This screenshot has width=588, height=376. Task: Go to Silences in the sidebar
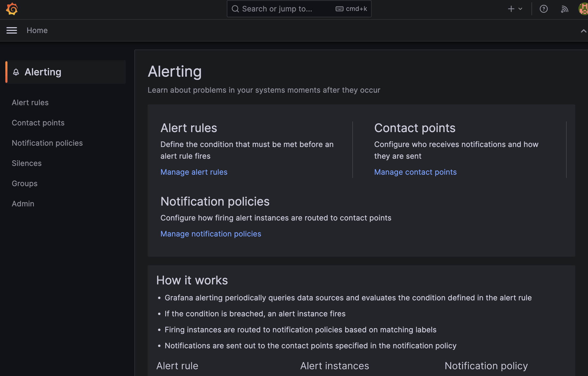tap(27, 163)
